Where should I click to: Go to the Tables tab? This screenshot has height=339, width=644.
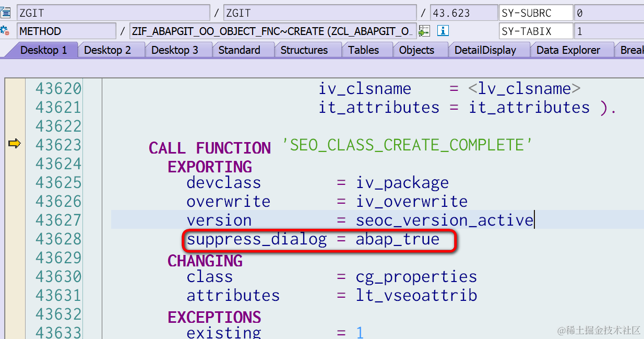[x=364, y=50]
